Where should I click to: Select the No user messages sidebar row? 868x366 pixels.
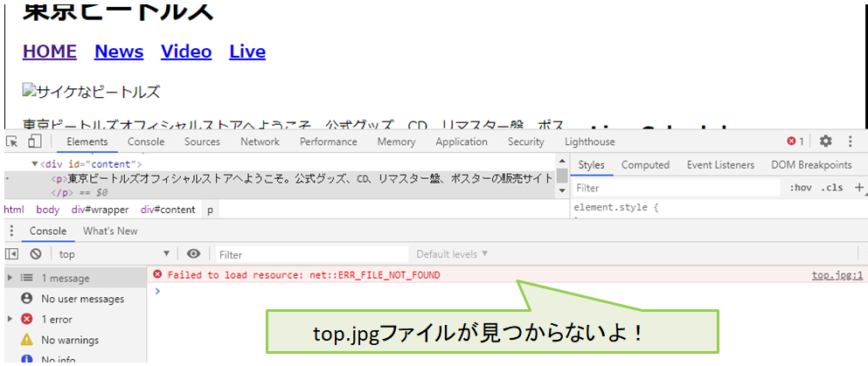[x=75, y=299]
